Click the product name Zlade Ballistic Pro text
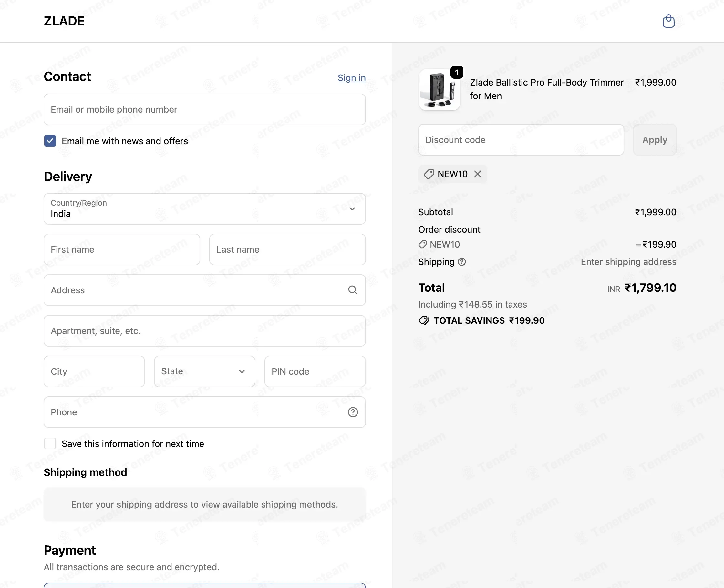This screenshot has height=588, width=724. (546, 89)
